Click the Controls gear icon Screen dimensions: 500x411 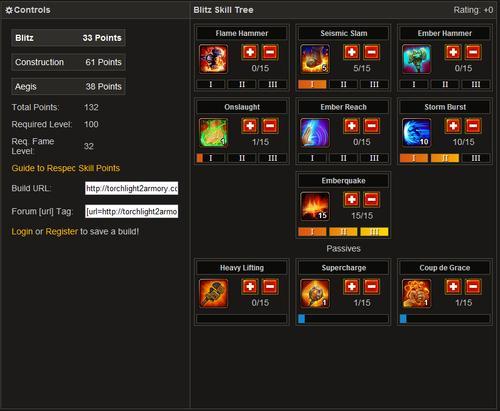9,10
